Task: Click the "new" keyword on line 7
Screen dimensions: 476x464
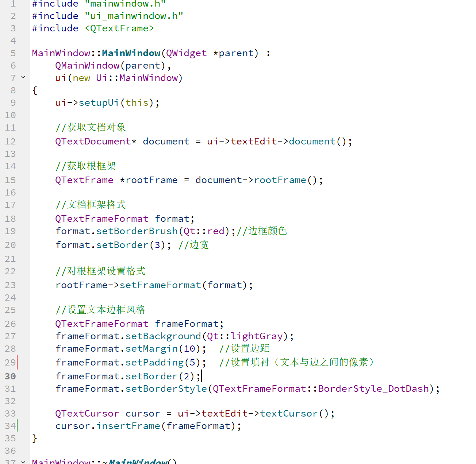Action: pos(81,78)
